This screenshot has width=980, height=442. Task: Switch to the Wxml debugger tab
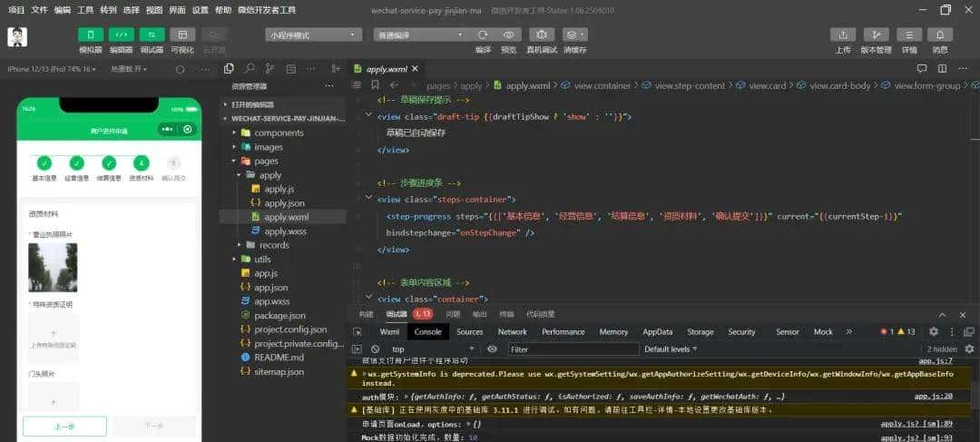389,332
